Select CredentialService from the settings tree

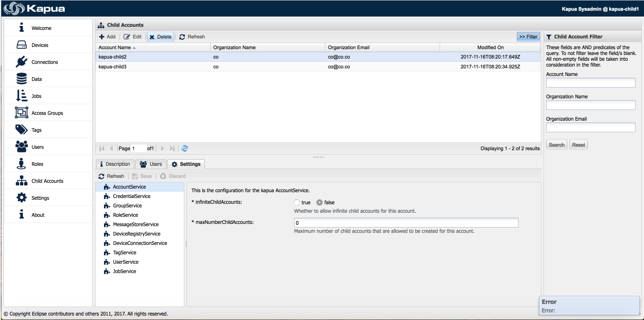pos(131,196)
